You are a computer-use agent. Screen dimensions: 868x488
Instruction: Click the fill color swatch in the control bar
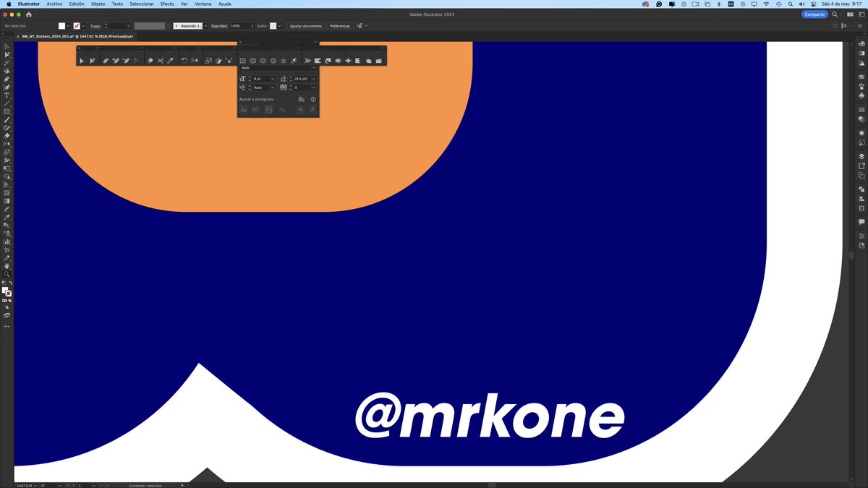coord(62,26)
